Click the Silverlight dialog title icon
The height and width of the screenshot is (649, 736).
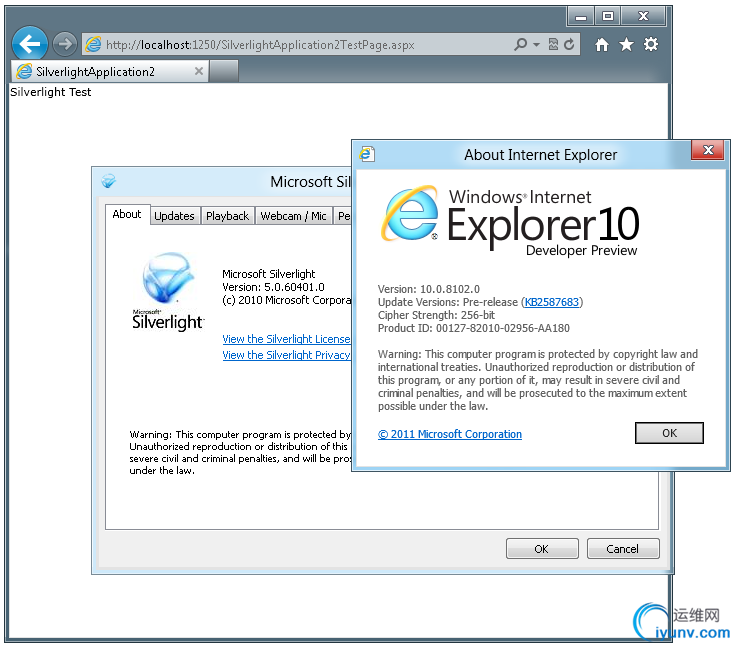(108, 181)
